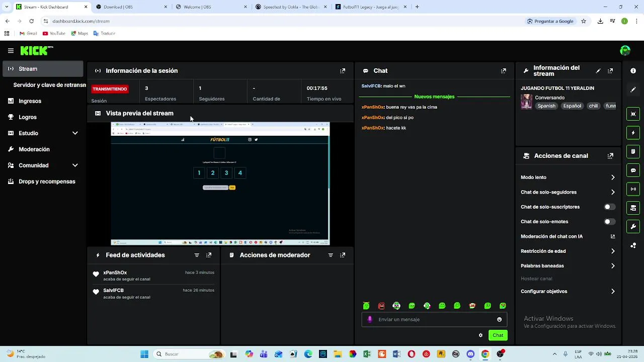Screen dimensions: 644x362
Task: Pop out the Información de la sesión panel
Action: pos(343,71)
